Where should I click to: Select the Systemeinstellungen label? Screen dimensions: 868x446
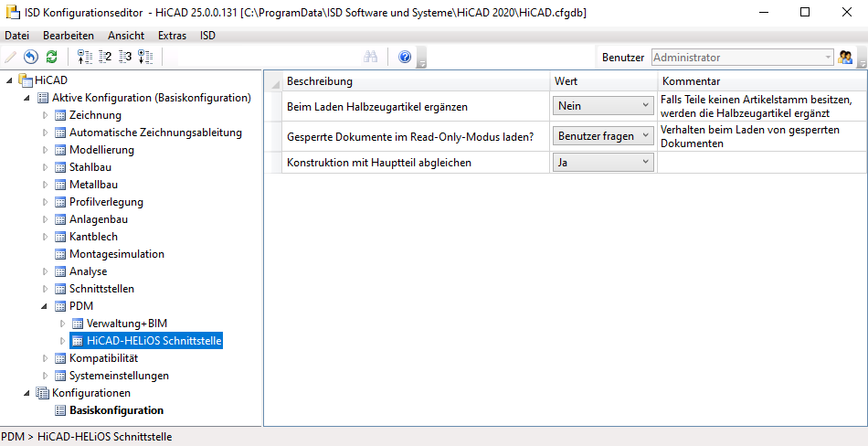point(119,376)
